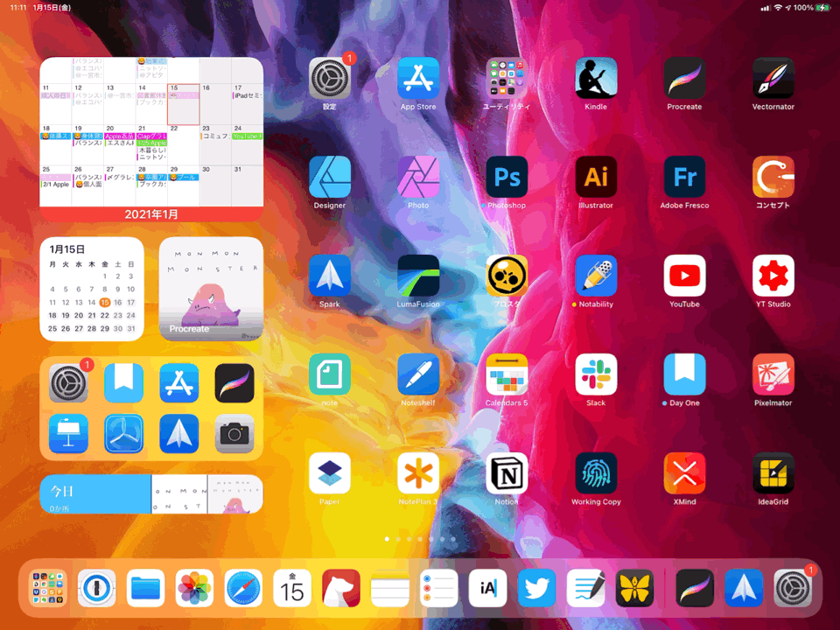Launch XMind

(x=684, y=473)
